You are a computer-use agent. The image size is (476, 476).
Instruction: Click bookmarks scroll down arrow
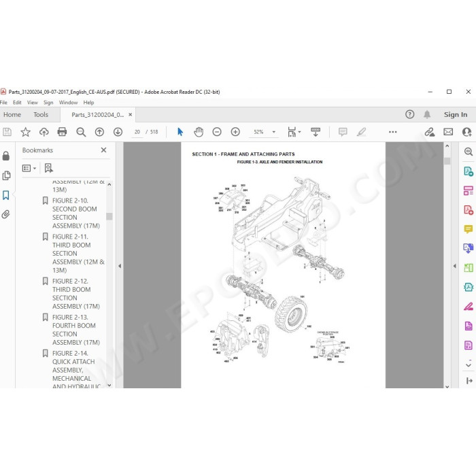(109, 385)
